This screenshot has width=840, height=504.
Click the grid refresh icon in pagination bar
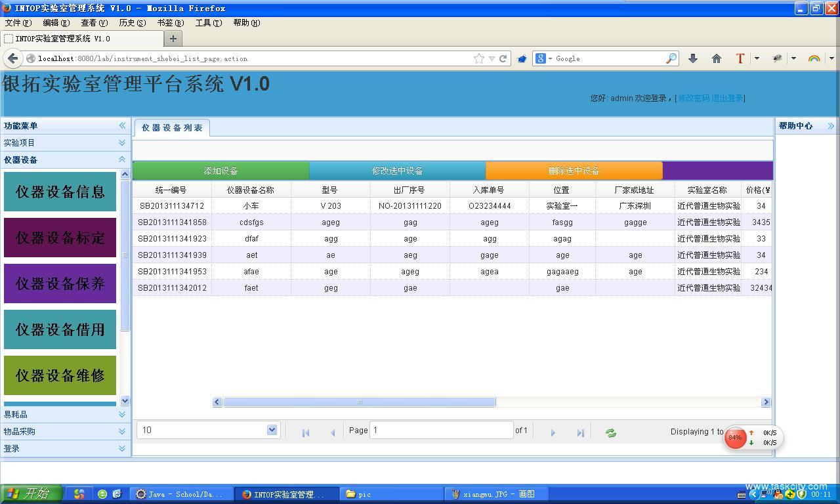coord(611,433)
